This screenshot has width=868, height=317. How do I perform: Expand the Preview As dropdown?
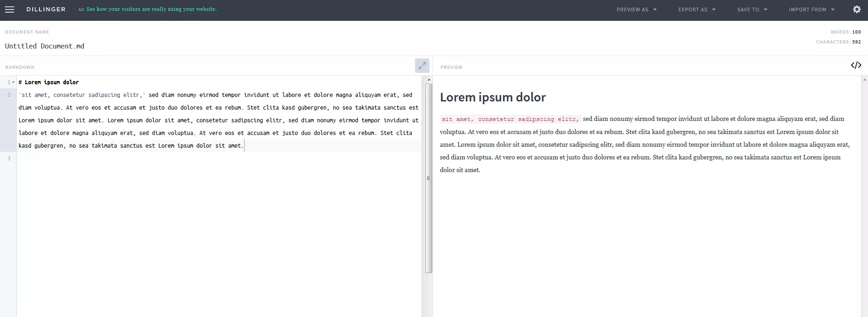point(636,10)
